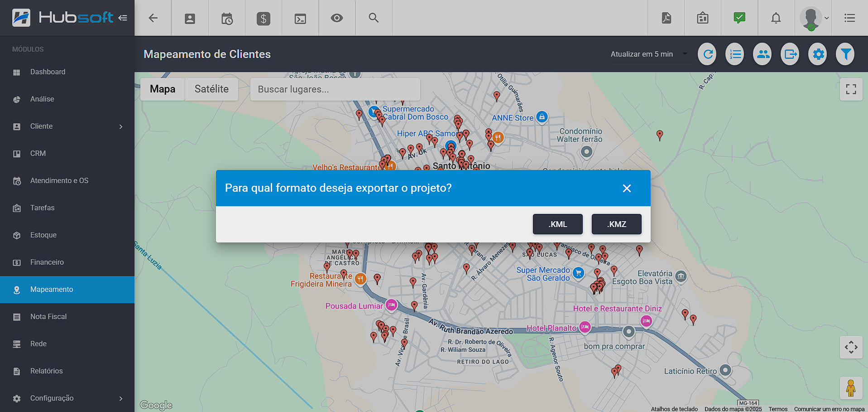Click the back arrow in top toolbar
The width and height of the screenshot is (868, 412).
coord(153,18)
